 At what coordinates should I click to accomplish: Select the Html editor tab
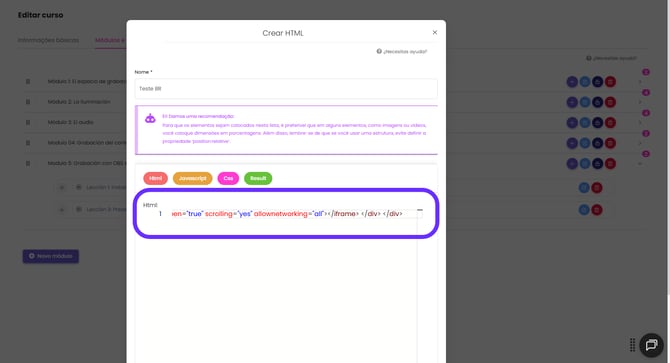(156, 179)
